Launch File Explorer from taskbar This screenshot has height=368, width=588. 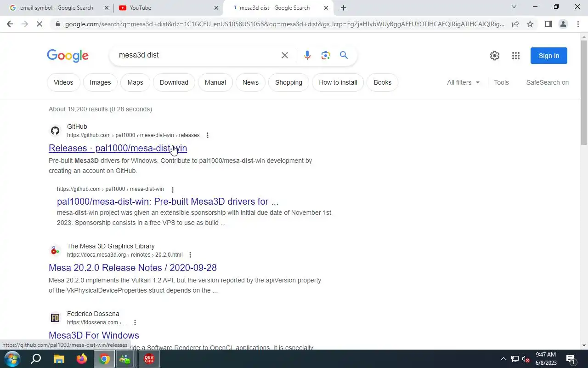point(59,359)
